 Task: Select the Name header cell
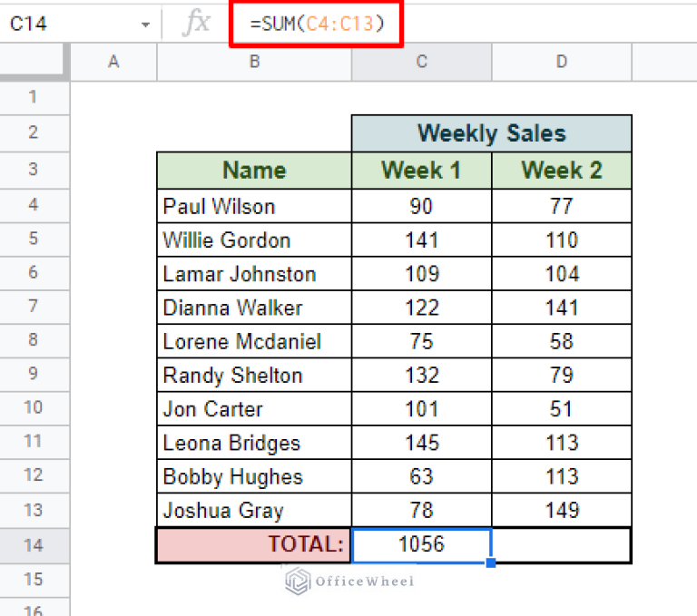(x=254, y=171)
